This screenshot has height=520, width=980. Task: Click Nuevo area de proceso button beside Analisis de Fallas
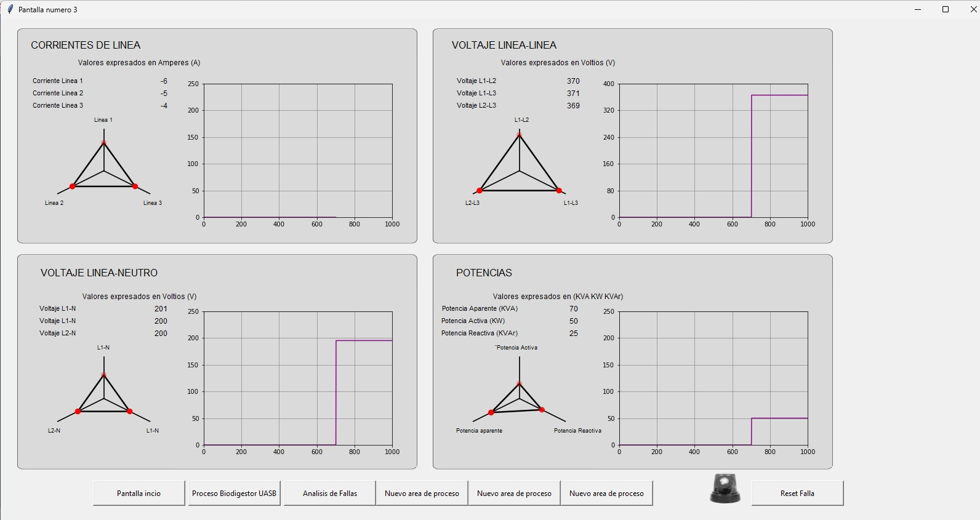pyautogui.click(x=422, y=494)
